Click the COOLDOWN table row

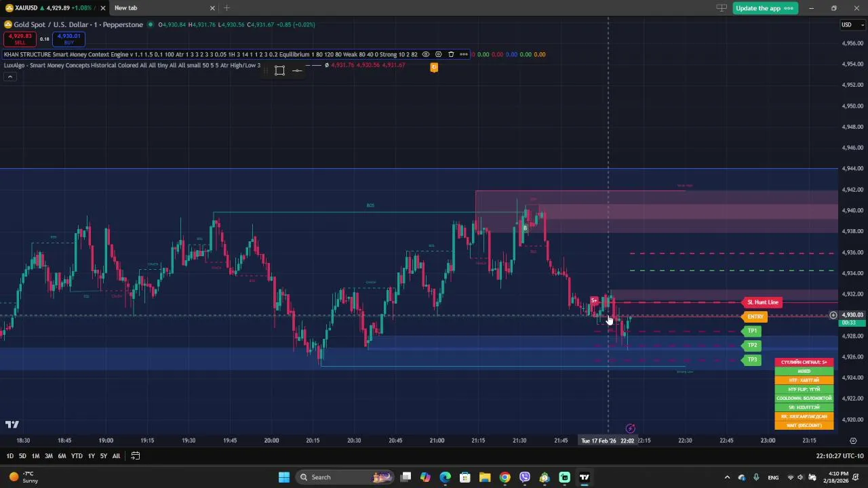804,399
